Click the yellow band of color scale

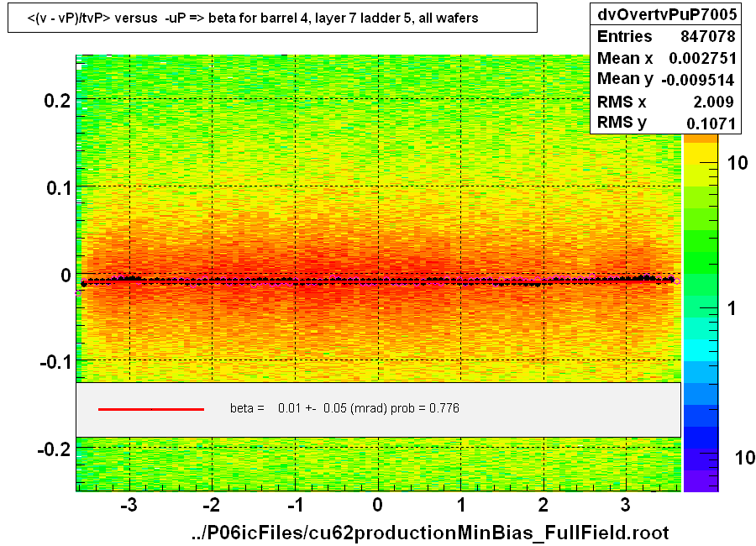coord(701,155)
